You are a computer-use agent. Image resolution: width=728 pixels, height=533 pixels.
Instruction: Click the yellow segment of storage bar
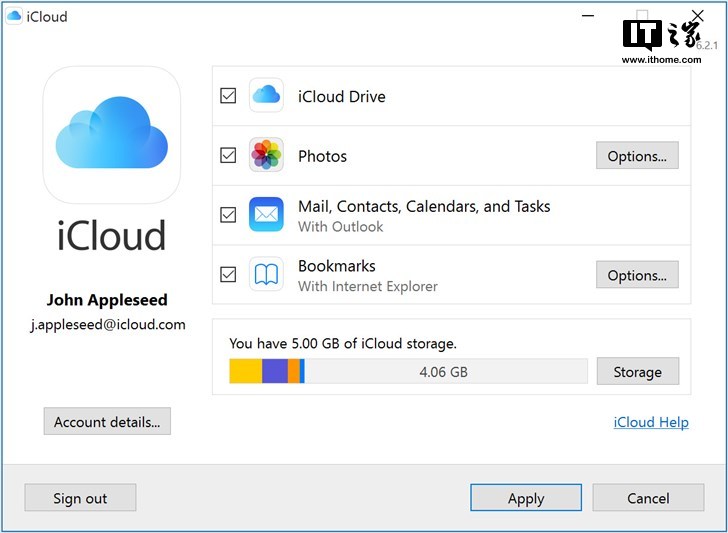click(245, 372)
